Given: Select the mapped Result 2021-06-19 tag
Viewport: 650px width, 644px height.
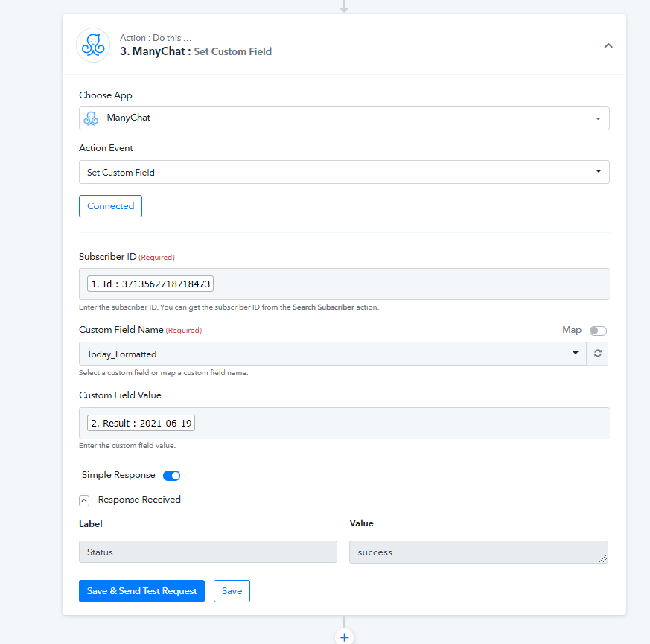Looking at the screenshot, I should 141,423.
